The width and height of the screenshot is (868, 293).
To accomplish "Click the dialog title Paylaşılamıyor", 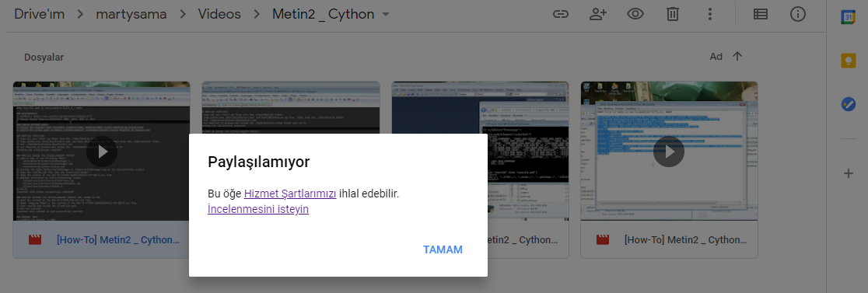I will click(258, 162).
